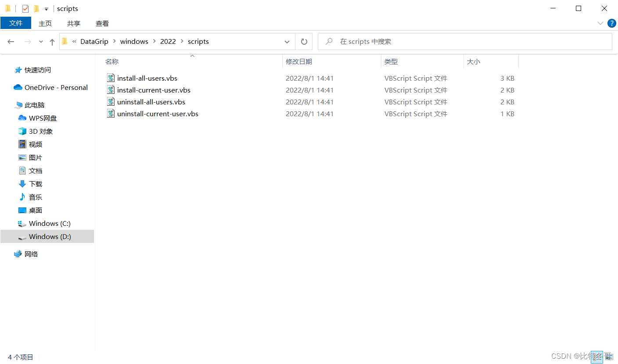Viewport: 618px width, 364px height.
Task: Refresh the scripts folder view
Action: coord(304,42)
